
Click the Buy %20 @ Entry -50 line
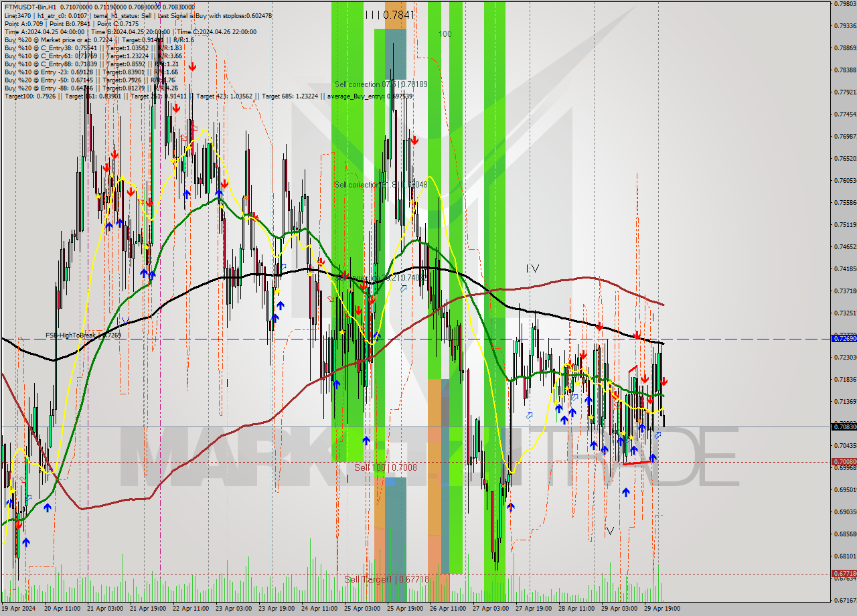click(x=90, y=80)
